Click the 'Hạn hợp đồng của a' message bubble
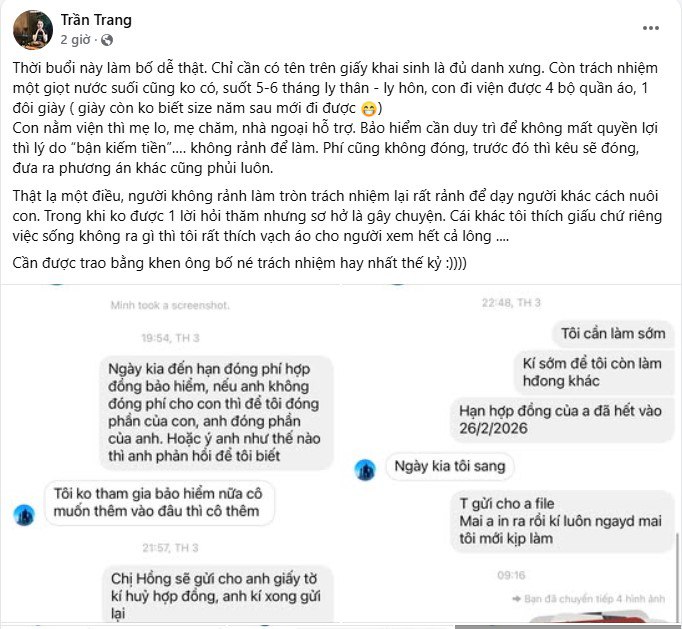This screenshot has width=682, height=629. 561,419
